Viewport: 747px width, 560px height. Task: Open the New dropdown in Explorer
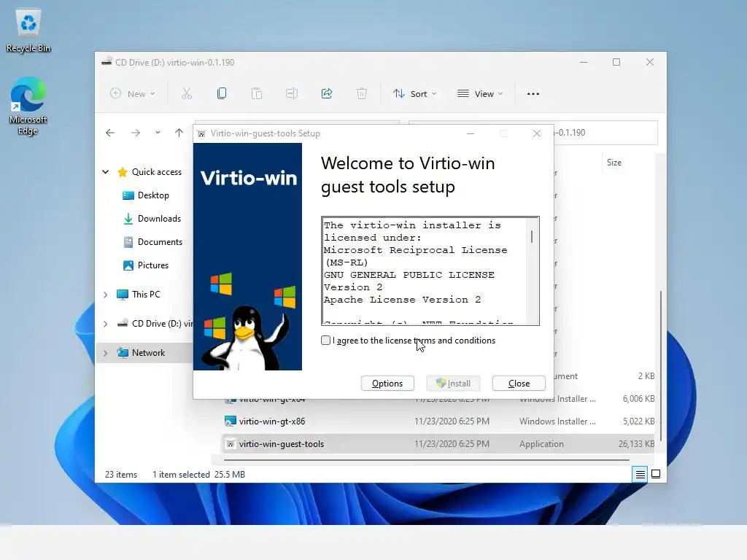pos(133,94)
